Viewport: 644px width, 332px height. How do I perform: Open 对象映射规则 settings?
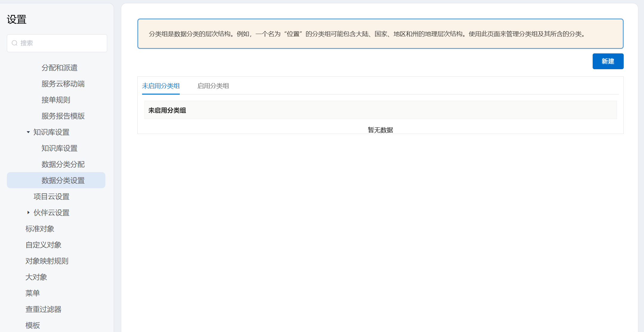coord(47,261)
